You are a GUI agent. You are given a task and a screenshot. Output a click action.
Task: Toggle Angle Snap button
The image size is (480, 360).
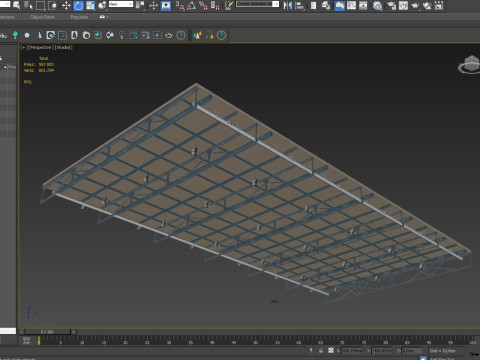point(192,5)
